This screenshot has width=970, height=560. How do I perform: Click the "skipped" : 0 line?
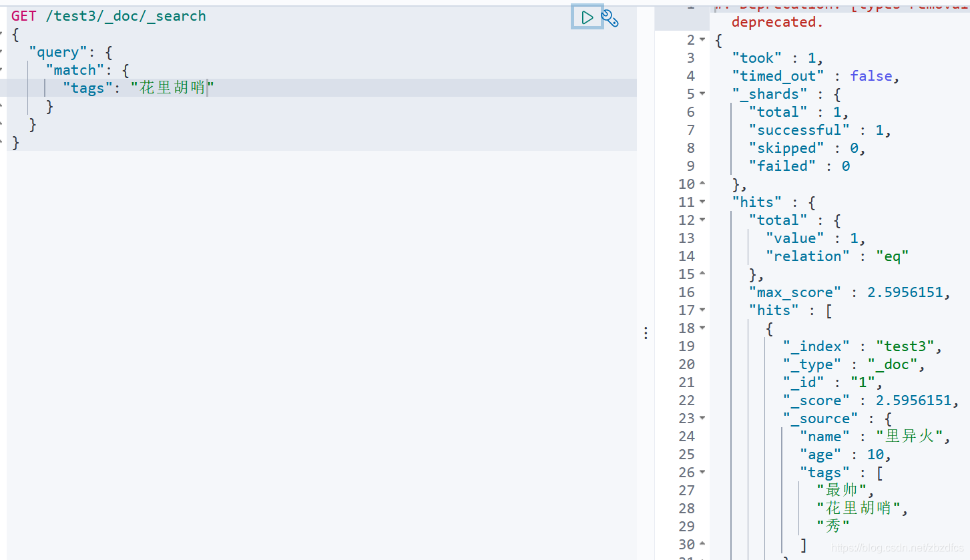coord(807,148)
